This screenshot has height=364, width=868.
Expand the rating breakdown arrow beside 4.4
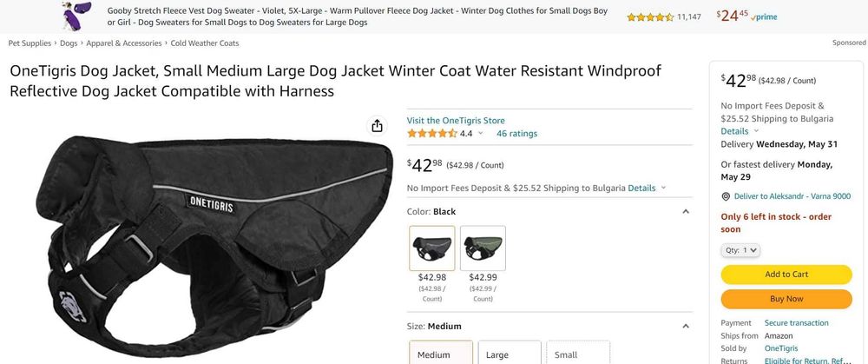(480, 134)
